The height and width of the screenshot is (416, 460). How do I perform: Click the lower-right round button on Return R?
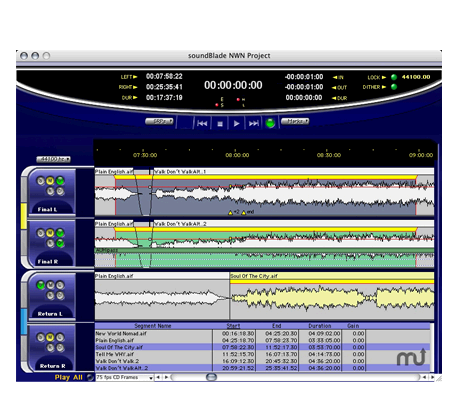coord(60,348)
